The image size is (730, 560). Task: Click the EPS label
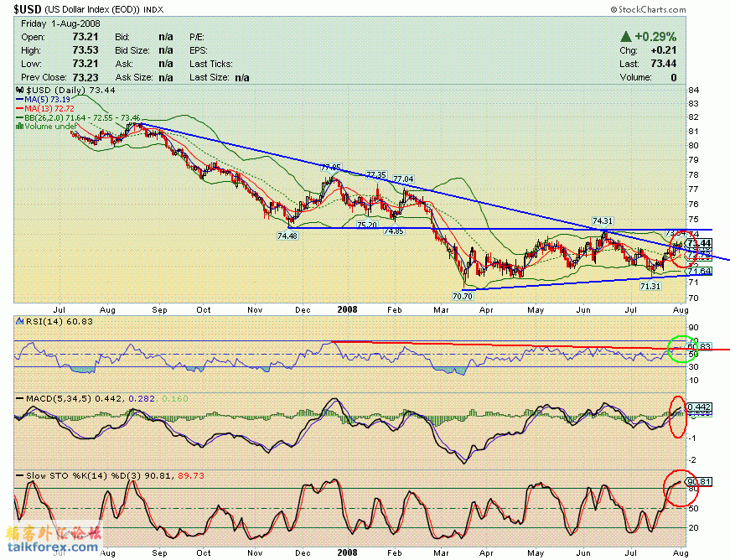tap(199, 50)
